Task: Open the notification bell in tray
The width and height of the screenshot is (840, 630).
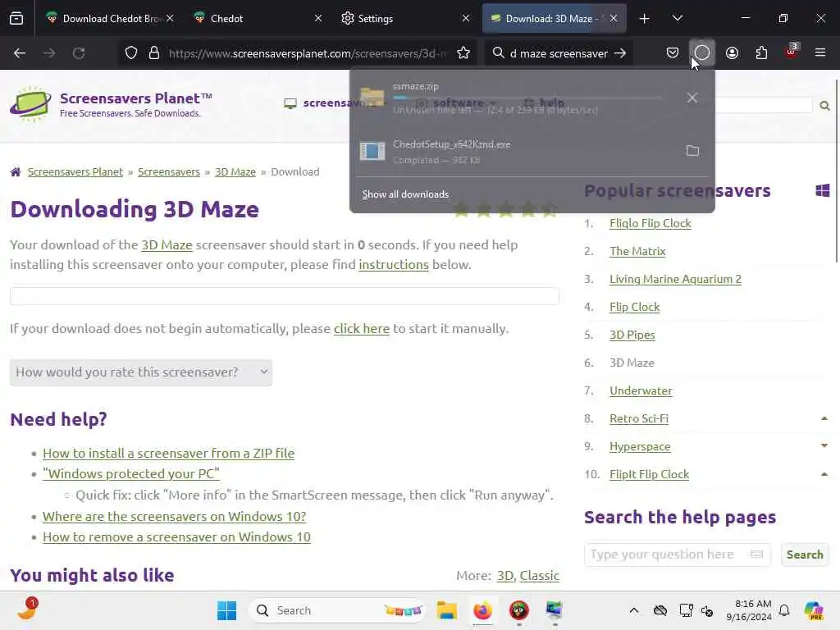Action: pos(784,610)
